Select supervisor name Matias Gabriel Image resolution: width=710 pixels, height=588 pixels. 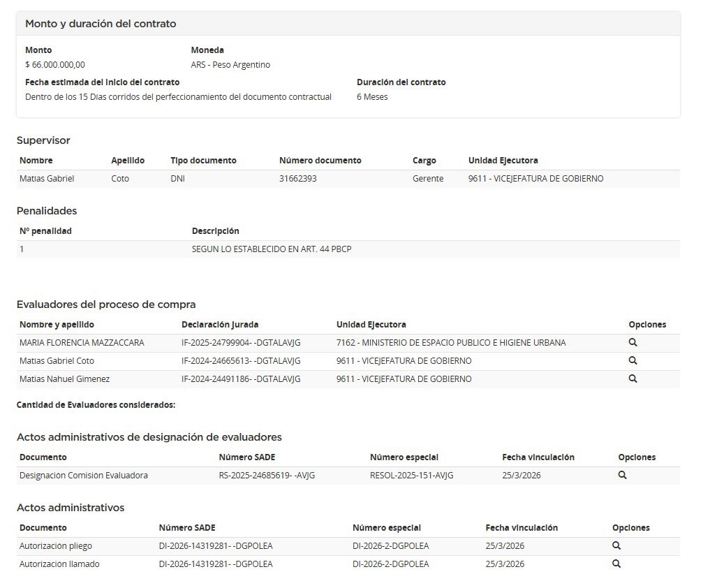47,179
